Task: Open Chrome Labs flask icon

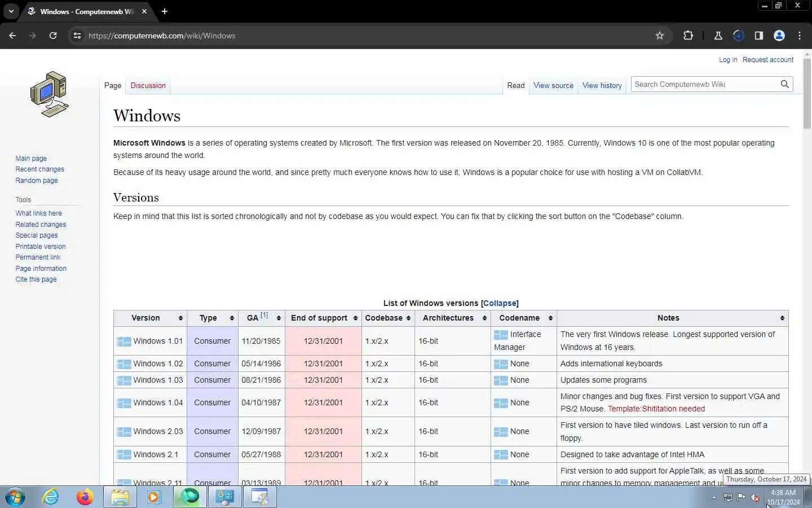Action: click(718, 36)
